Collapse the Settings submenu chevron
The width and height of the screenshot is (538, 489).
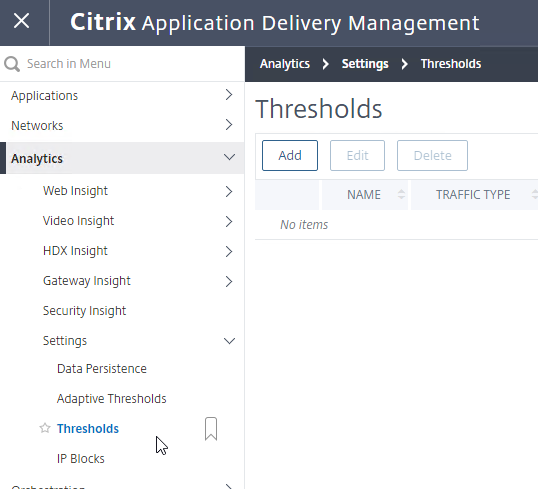click(229, 341)
